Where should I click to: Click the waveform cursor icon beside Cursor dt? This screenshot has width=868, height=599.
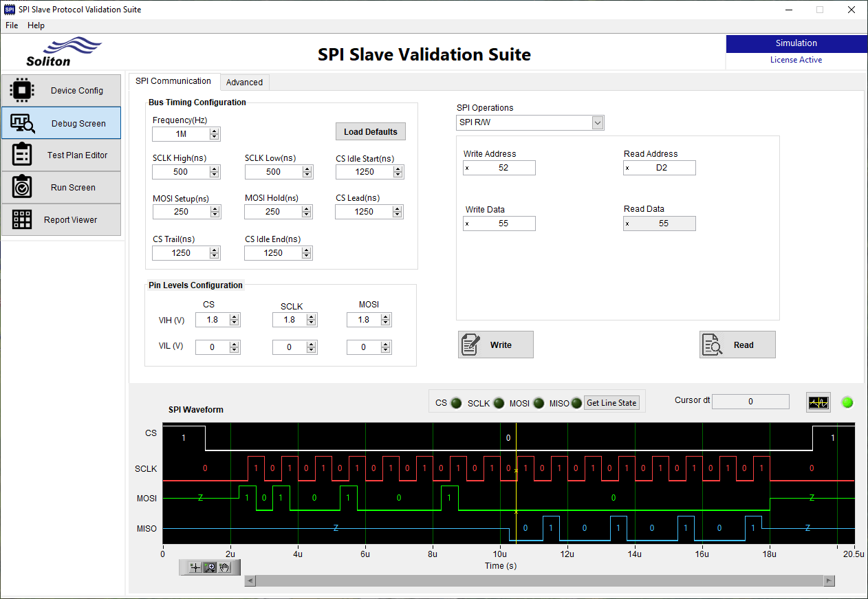818,402
